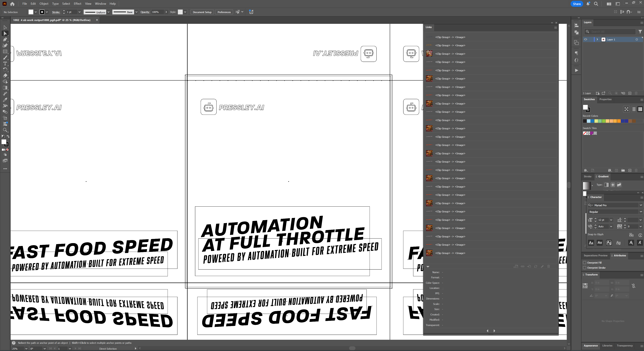644x351 pixels.
Task: Open the Align panel icon in dock
Action: pos(576,25)
